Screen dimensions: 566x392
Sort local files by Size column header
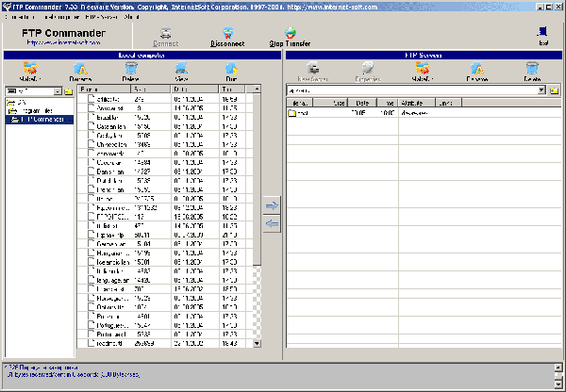click(151, 90)
